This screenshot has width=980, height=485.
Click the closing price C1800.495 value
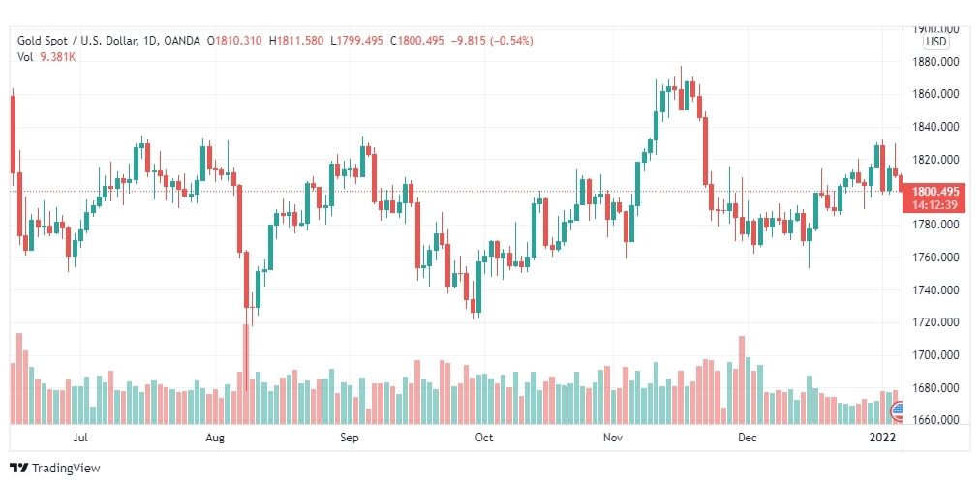[416, 41]
